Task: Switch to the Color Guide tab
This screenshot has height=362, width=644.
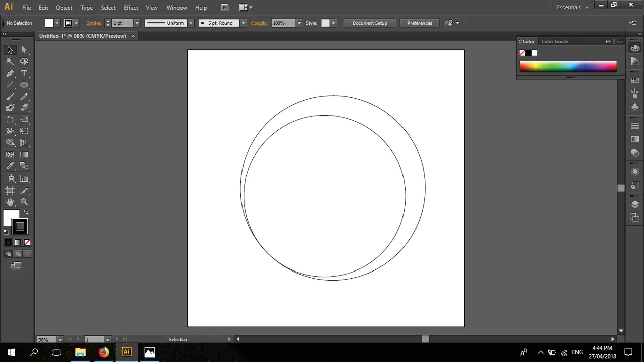Action: (554, 41)
